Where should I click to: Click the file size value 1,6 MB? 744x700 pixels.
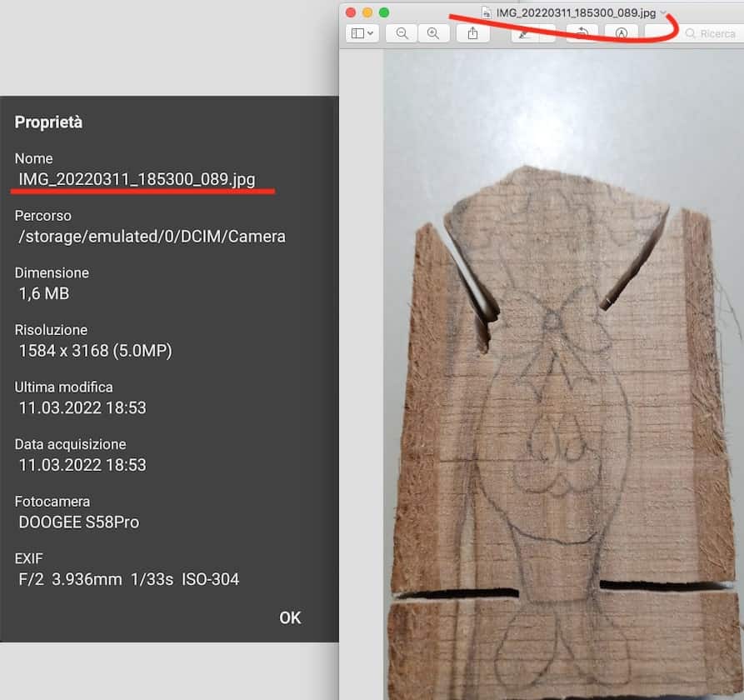click(x=44, y=293)
